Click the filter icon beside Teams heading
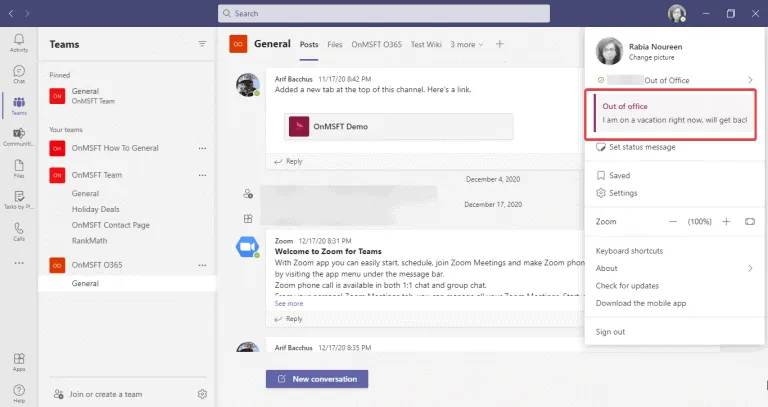This screenshot has width=768, height=407. point(202,44)
